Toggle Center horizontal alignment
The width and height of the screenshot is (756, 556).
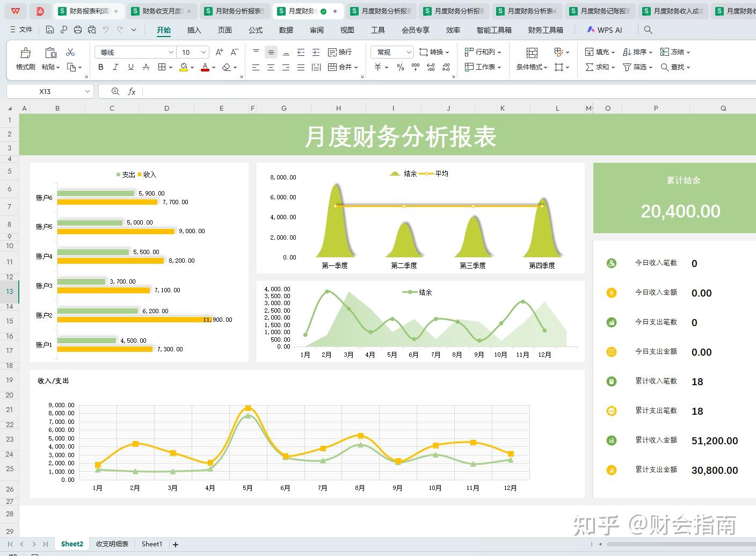point(271,67)
